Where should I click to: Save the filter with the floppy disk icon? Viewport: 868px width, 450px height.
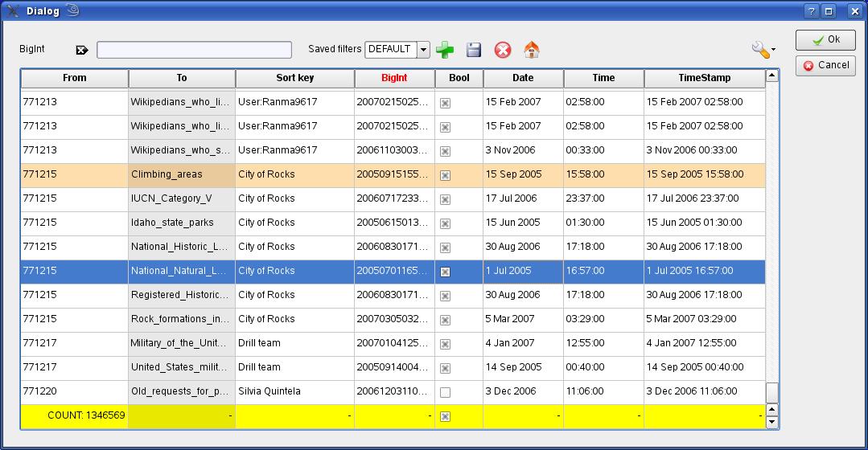(x=474, y=50)
